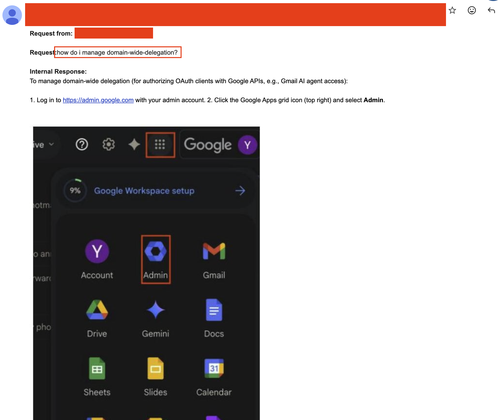Open the Sheets app icon

pyautogui.click(x=97, y=368)
